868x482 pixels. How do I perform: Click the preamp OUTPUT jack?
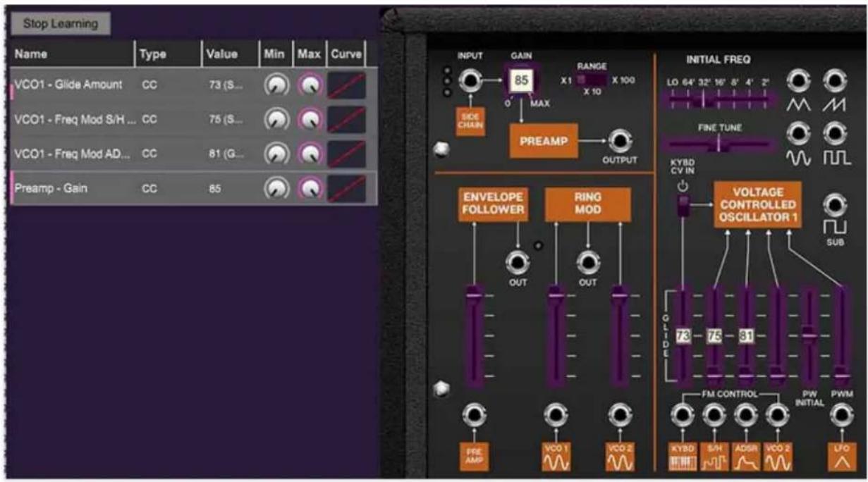coord(619,142)
